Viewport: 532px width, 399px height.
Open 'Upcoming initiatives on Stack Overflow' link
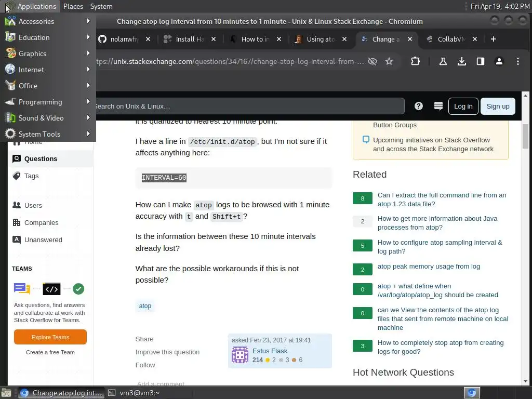(x=433, y=144)
